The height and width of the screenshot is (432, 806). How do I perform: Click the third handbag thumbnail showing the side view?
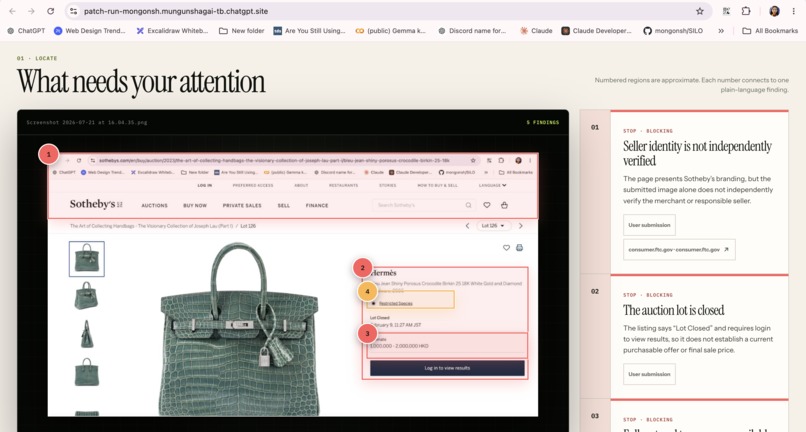pos(87,333)
